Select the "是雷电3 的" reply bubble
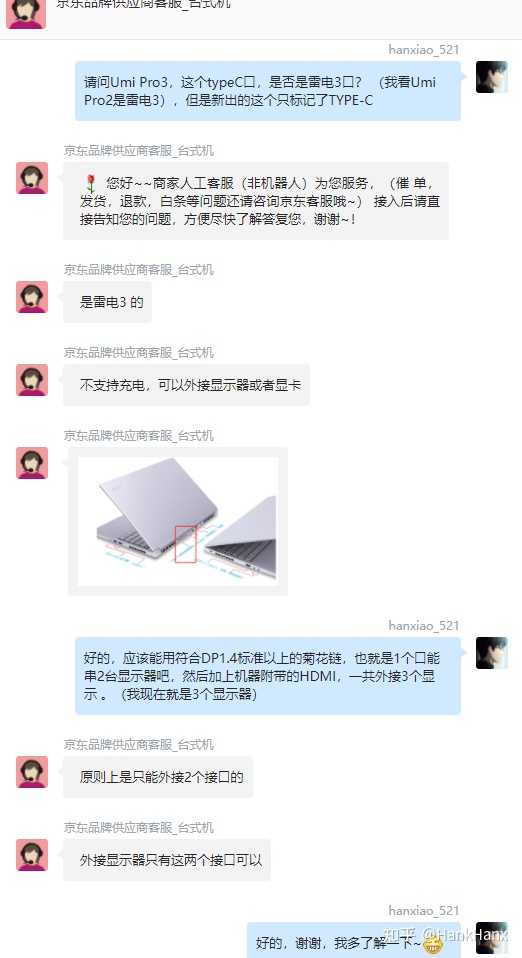 click(108, 302)
